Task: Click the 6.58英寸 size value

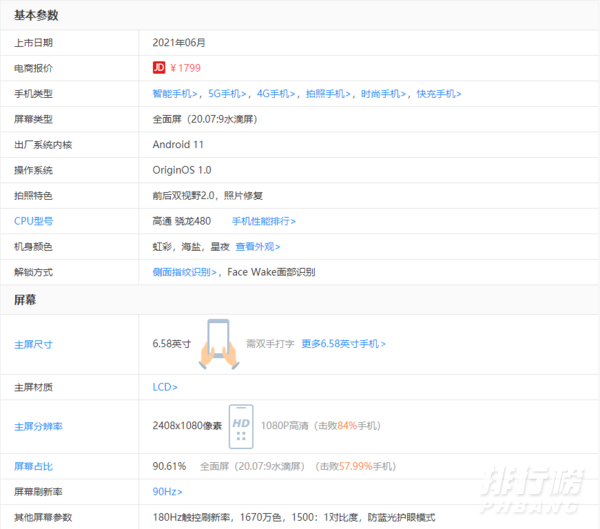Action: tap(171, 344)
